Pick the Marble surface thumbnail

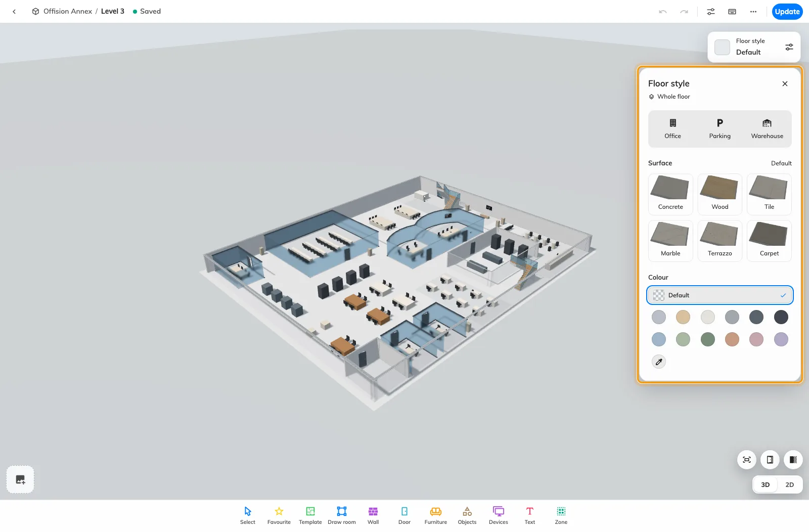[670, 241]
